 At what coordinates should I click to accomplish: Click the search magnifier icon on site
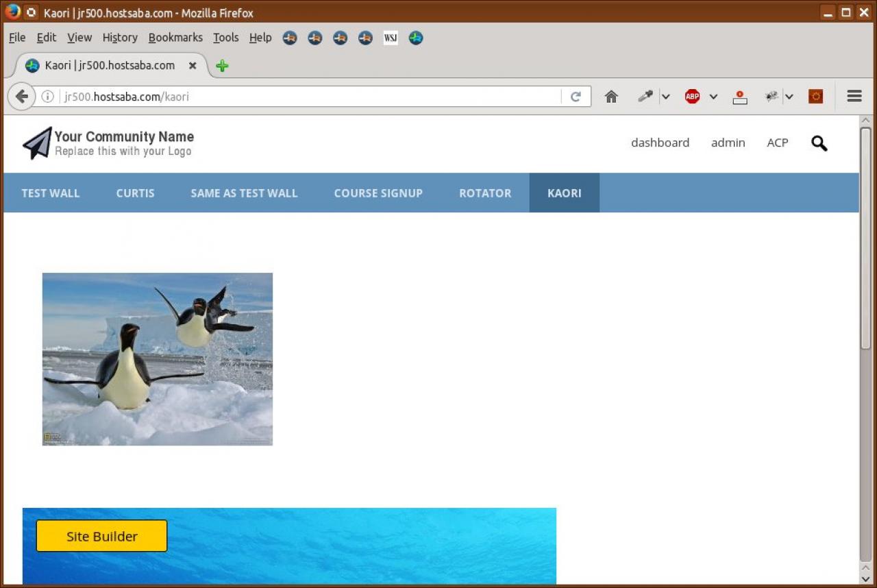click(819, 143)
